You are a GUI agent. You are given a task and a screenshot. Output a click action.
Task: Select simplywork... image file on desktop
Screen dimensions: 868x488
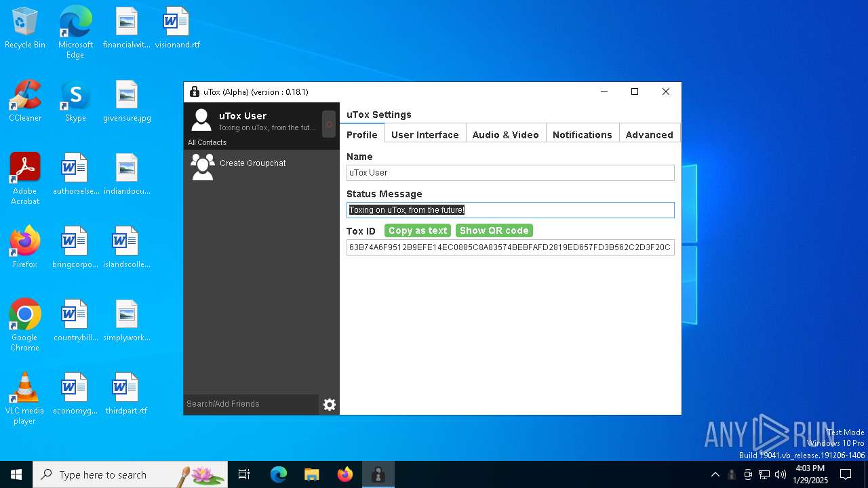127,321
